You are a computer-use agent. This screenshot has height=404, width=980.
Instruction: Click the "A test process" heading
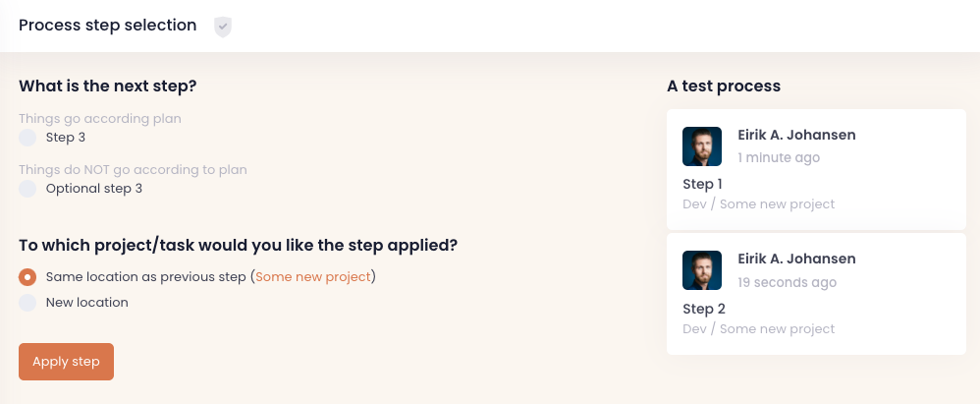(724, 87)
